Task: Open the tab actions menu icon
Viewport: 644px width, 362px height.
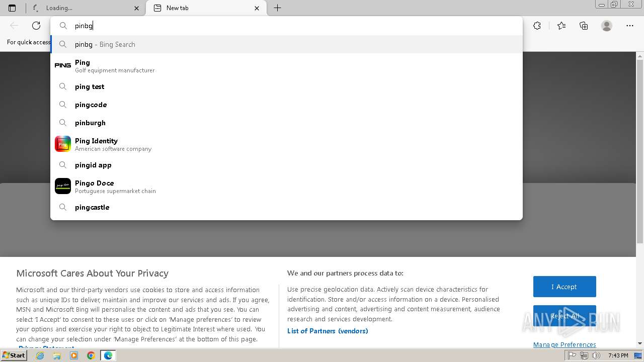Action: coord(12,8)
